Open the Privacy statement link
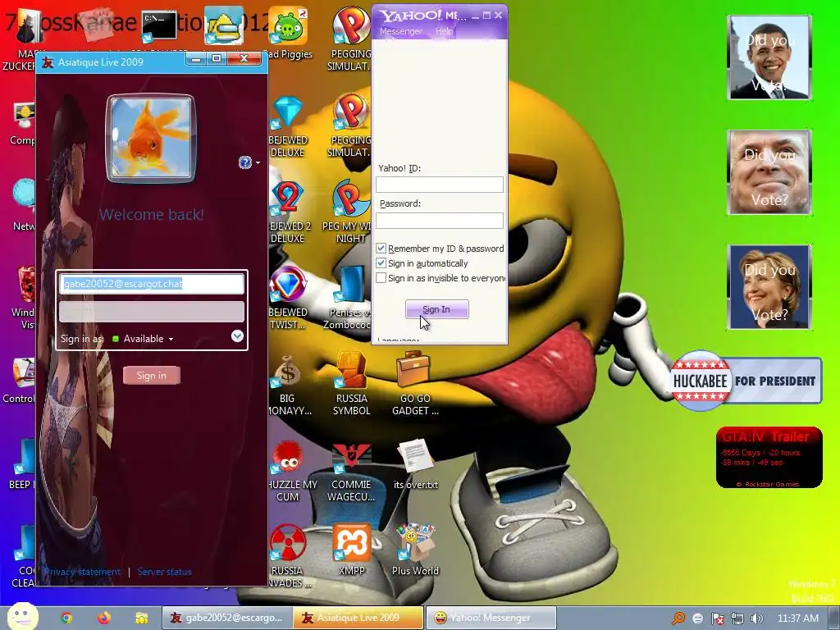840x630 pixels. click(x=83, y=572)
